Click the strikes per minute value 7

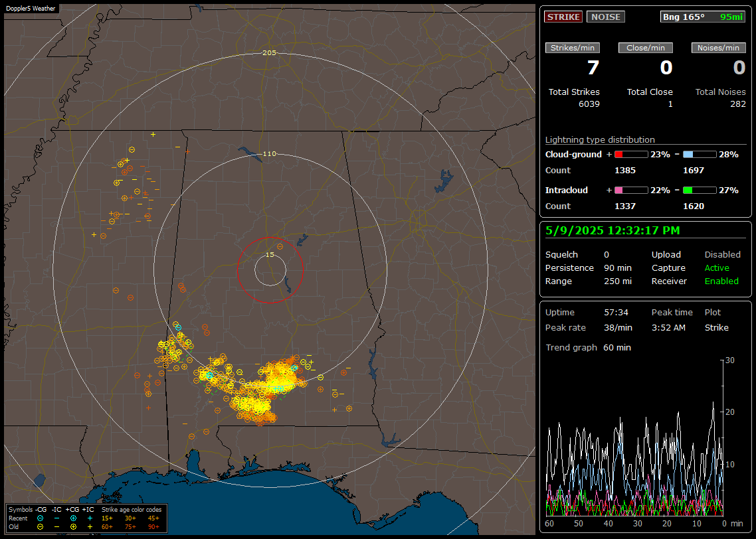[x=593, y=68]
